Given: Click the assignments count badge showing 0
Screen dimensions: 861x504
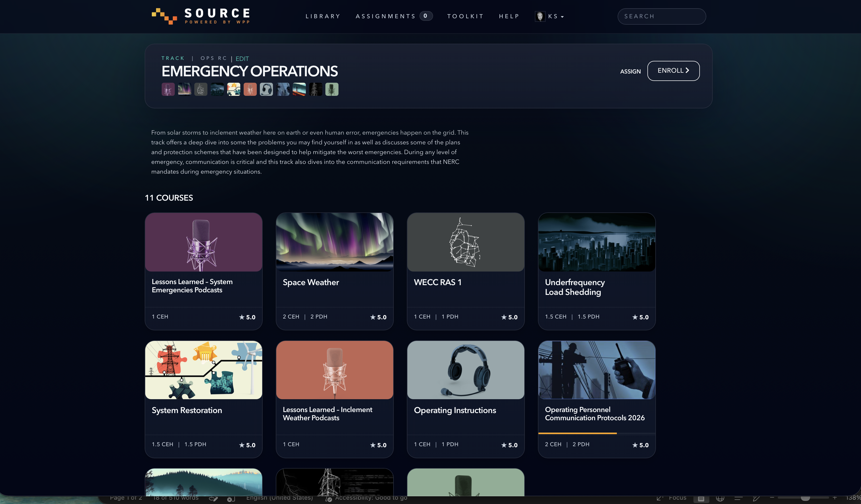Looking at the screenshot, I should point(426,16).
